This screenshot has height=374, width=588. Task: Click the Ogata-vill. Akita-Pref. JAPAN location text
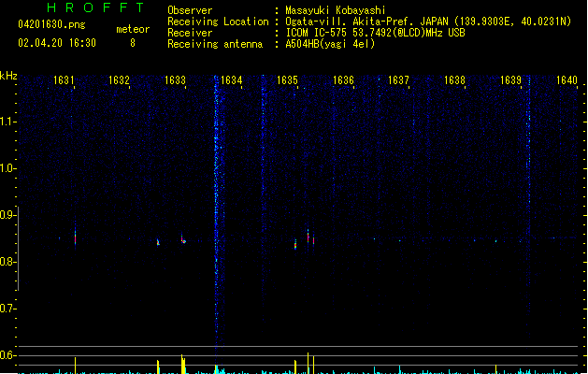point(428,22)
